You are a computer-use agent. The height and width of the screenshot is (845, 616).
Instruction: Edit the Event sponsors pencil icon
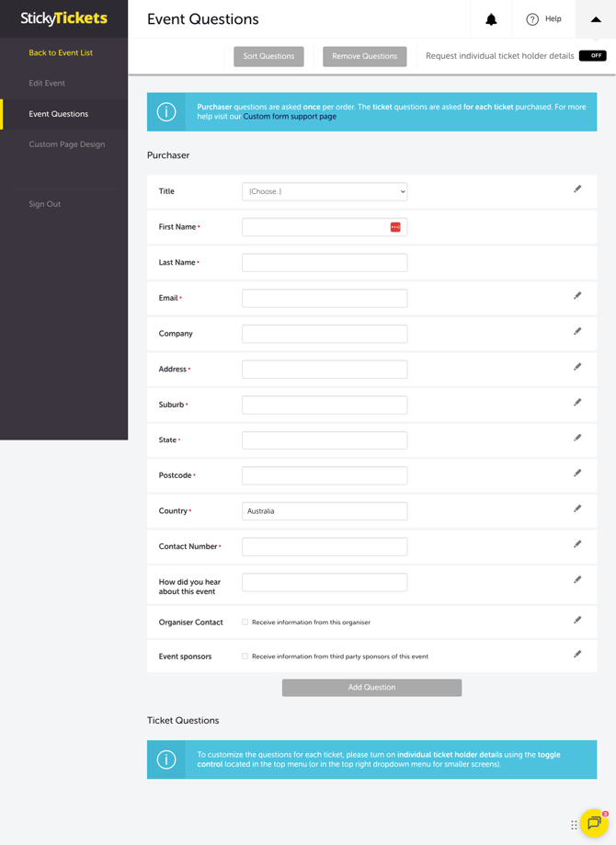tap(577, 655)
